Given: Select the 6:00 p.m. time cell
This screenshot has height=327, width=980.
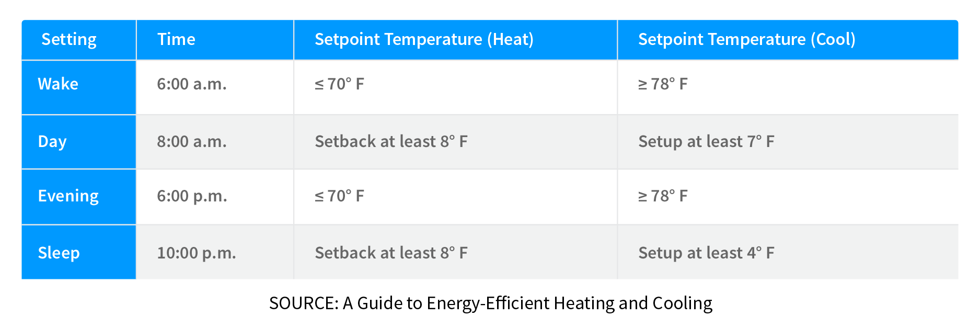Looking at the screenshot, I should [x=192, y=196].
